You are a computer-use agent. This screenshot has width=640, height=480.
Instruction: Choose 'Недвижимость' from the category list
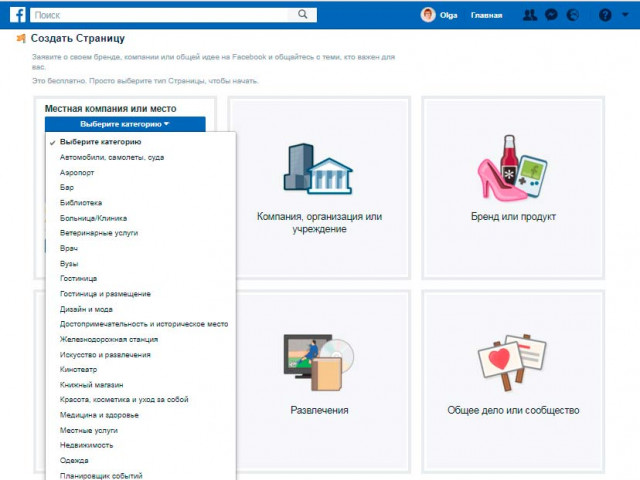click(x=87, y=444)
